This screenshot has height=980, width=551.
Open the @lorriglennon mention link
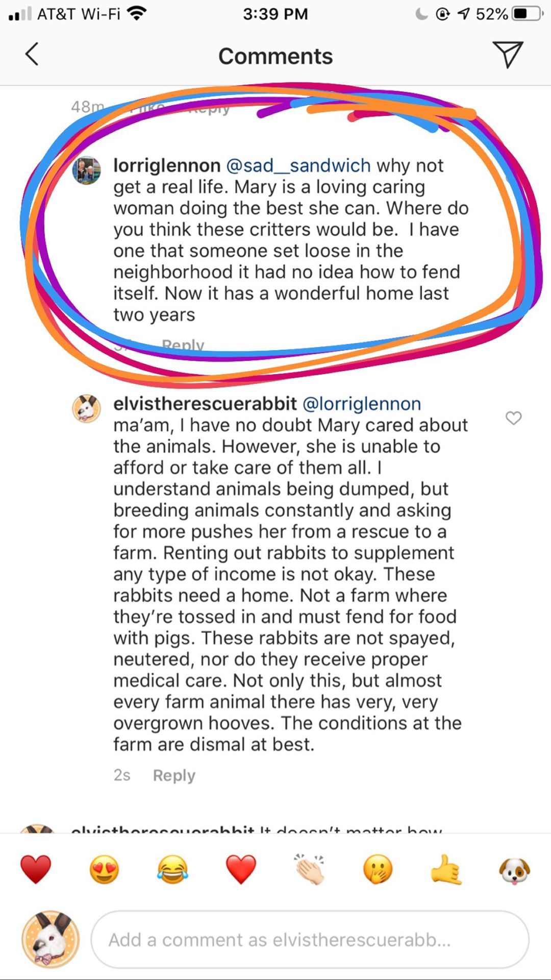(x=362, y=404)
